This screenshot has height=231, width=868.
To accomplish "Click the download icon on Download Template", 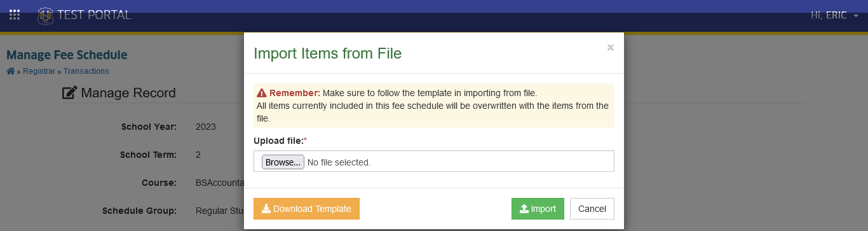I will pos(266,209).
